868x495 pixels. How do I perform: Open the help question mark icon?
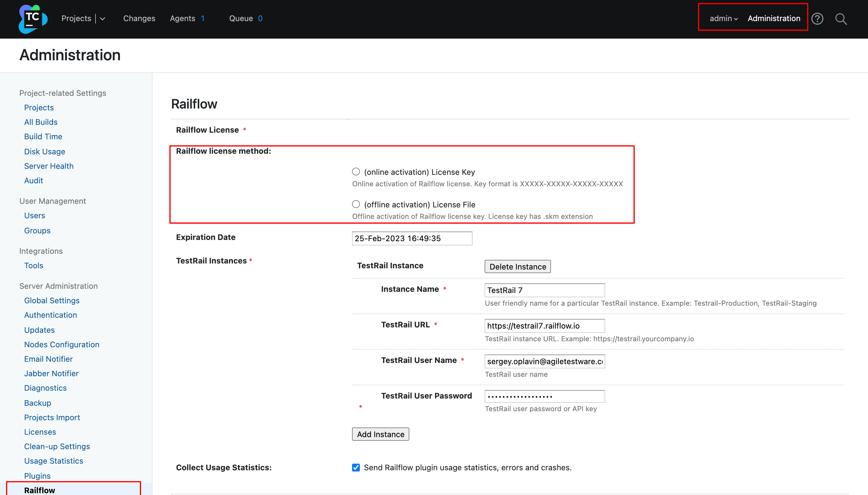(817, 19)
